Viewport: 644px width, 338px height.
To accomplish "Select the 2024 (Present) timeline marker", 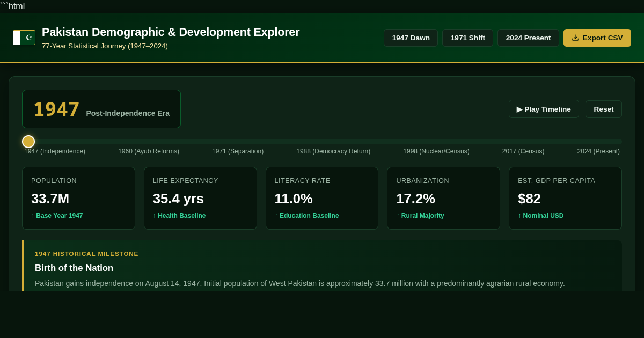I will point(598,151).
